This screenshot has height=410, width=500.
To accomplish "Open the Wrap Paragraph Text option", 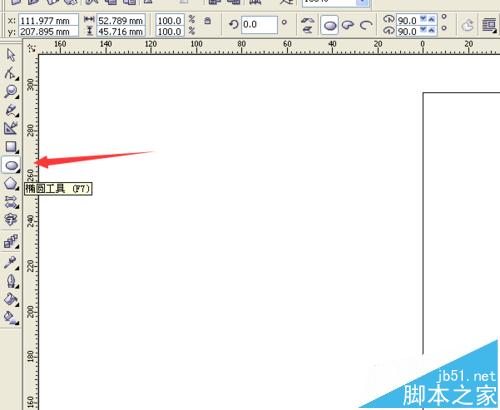I will [x=489, y=25].
